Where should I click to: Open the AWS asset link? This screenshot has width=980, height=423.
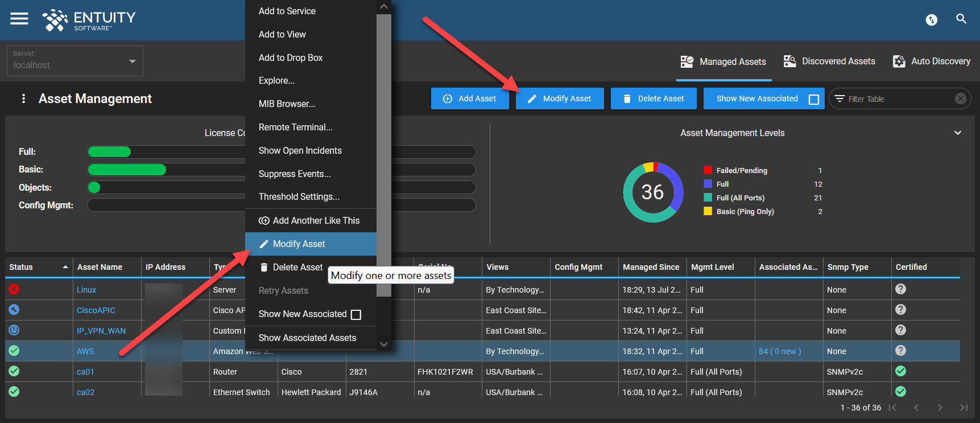tap(85, 351)
